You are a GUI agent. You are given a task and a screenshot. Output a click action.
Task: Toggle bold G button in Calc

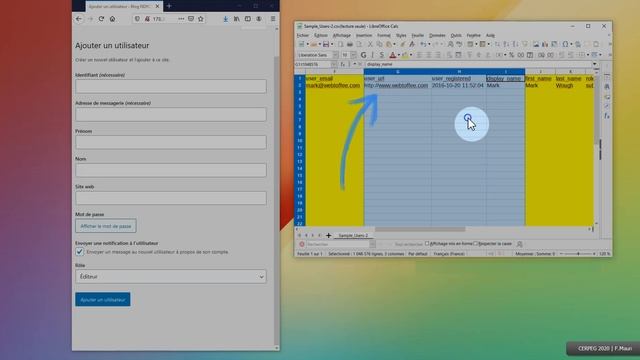(x=363, y=55)
